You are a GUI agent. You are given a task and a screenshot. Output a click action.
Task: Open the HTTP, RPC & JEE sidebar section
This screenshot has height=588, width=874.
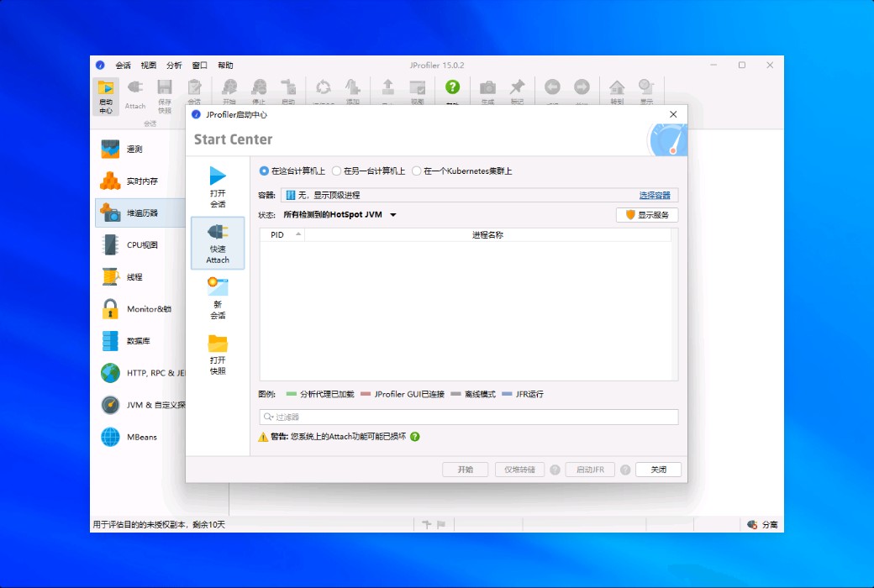pyautogui.click(x=140, y=373)
